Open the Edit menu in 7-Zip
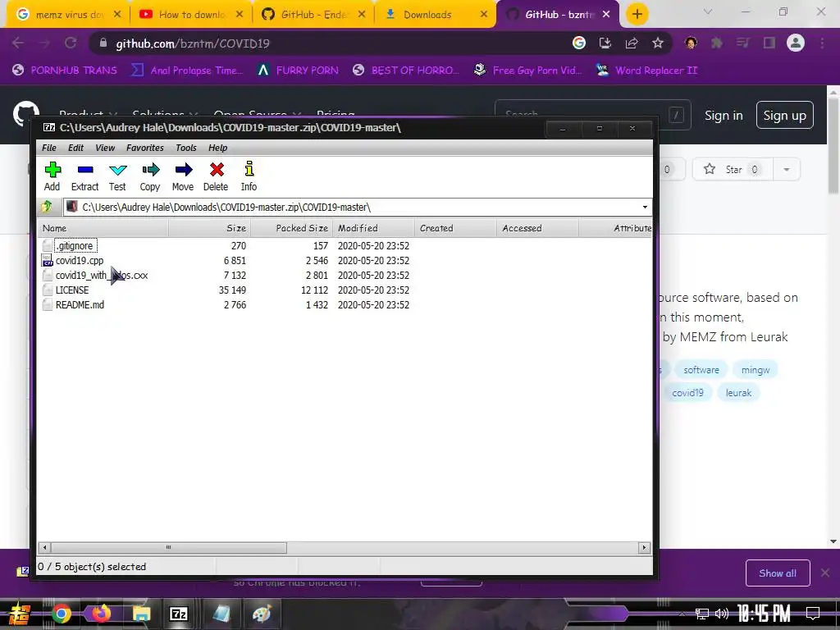This screenshot has width=840, height=630. click(75, 148)
